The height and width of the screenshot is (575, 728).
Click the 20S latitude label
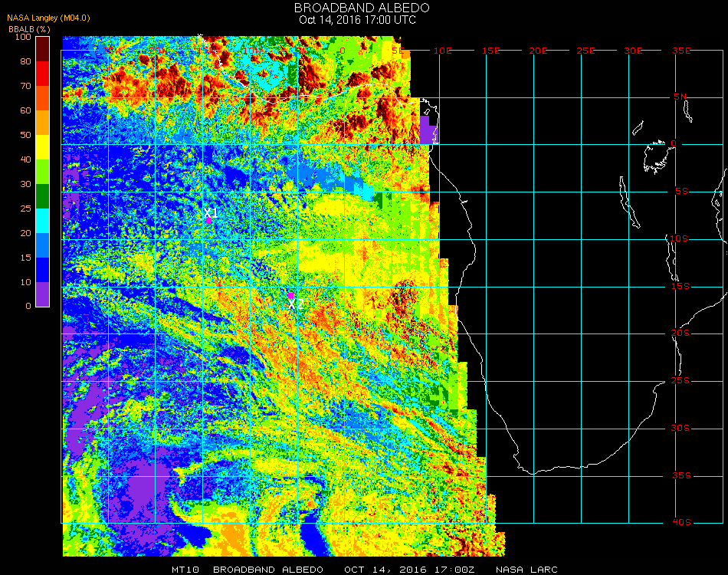[x=680, y=333]
